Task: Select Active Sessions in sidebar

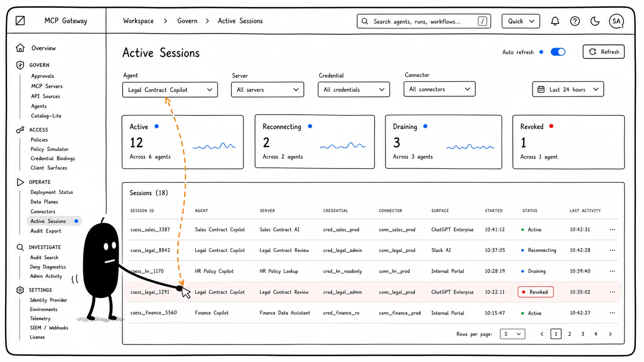Action: tap(54, 221)
